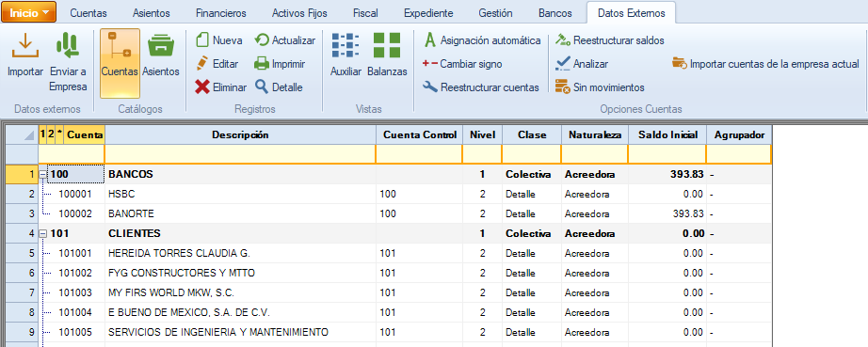Open the Fiscal tab
Image resolution: width=868 pixels, height=347 pixels.
tap(366, 13)
